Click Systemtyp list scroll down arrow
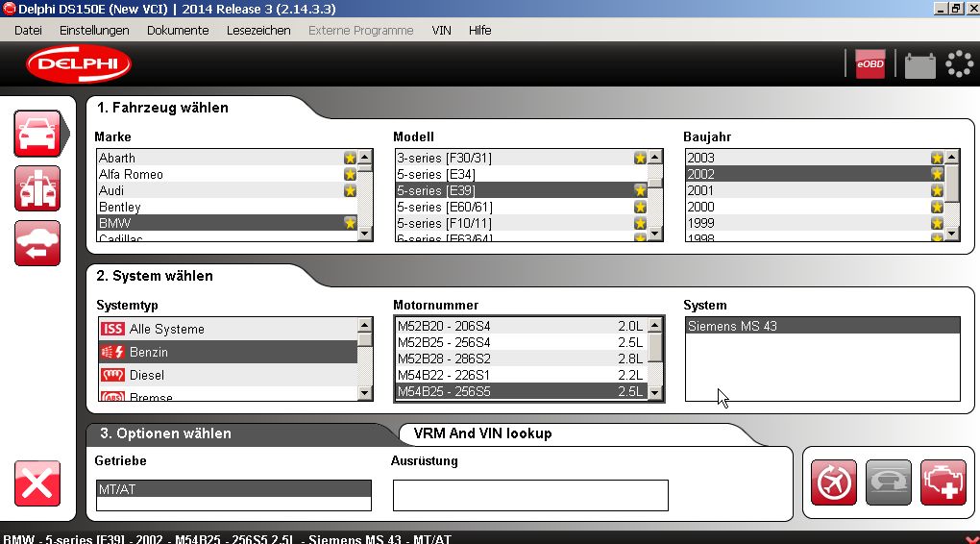980x544 pixels. [x=365, y=393]
